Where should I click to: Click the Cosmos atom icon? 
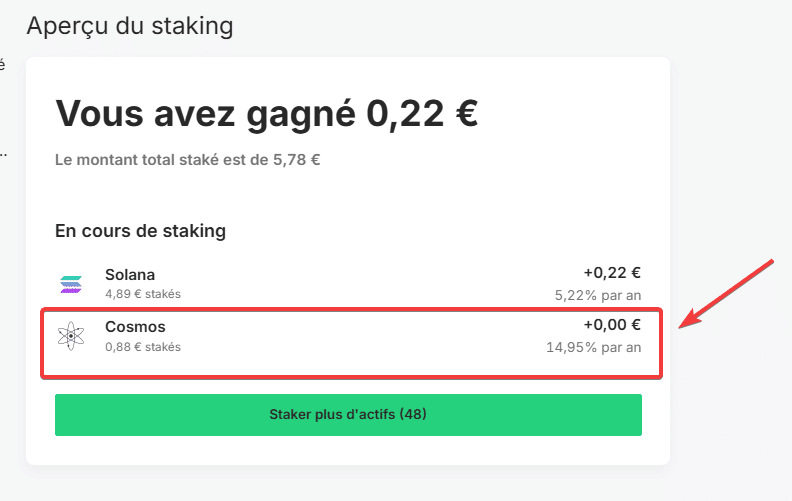pos(71,336)
